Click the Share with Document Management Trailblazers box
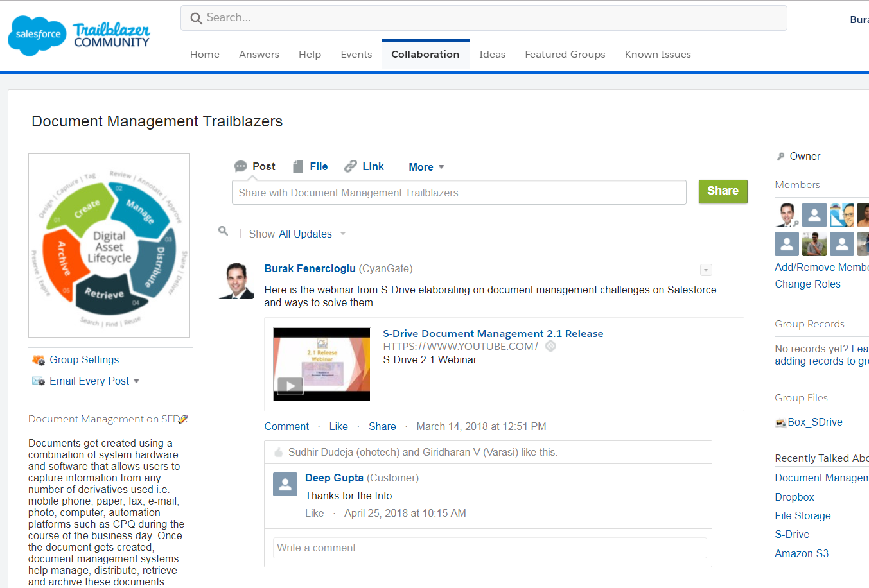 (459, 193)
